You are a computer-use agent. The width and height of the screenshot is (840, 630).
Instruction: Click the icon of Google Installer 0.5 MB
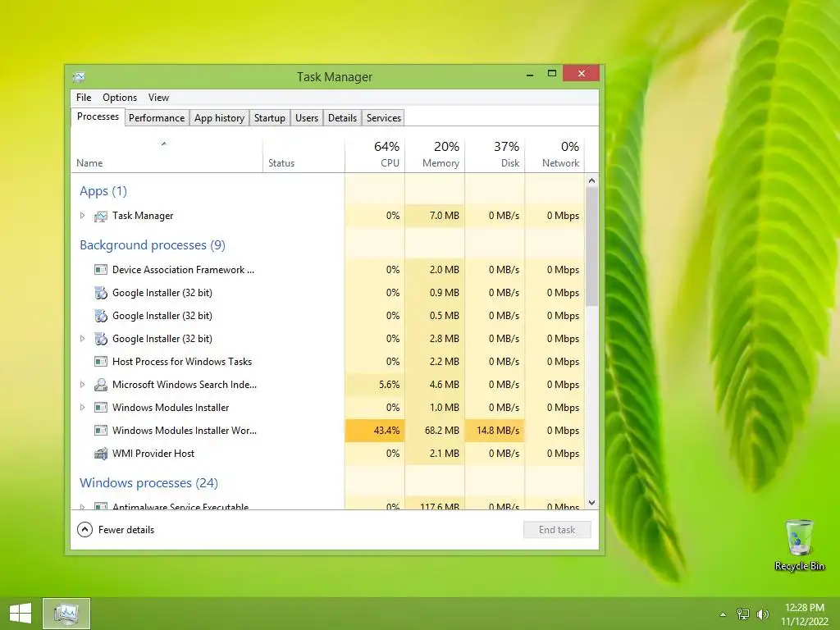pyautogui.click(x=101, y=316)
